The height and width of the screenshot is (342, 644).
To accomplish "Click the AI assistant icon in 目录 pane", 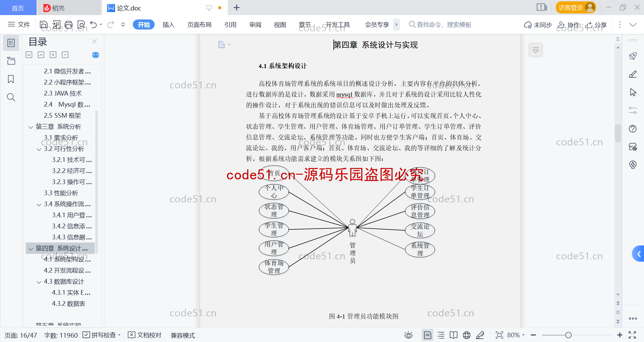I will [x=96, y=55].
